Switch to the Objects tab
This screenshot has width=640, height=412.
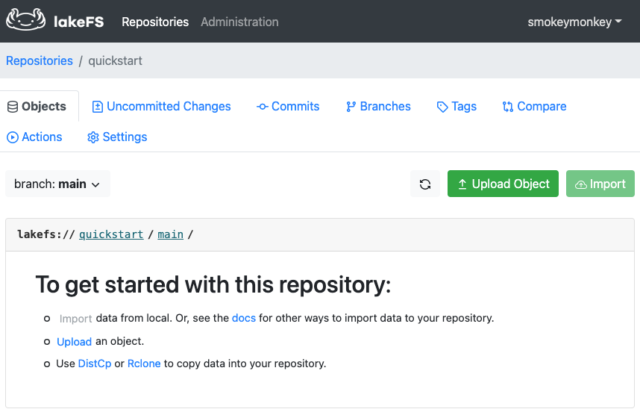[x=39, y=107]
